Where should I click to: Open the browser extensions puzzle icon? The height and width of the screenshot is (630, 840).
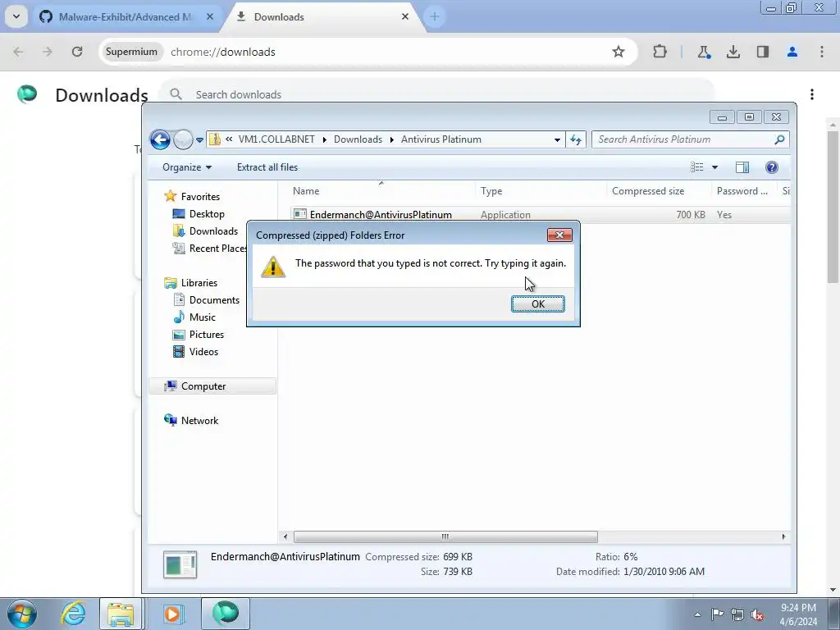660,52
